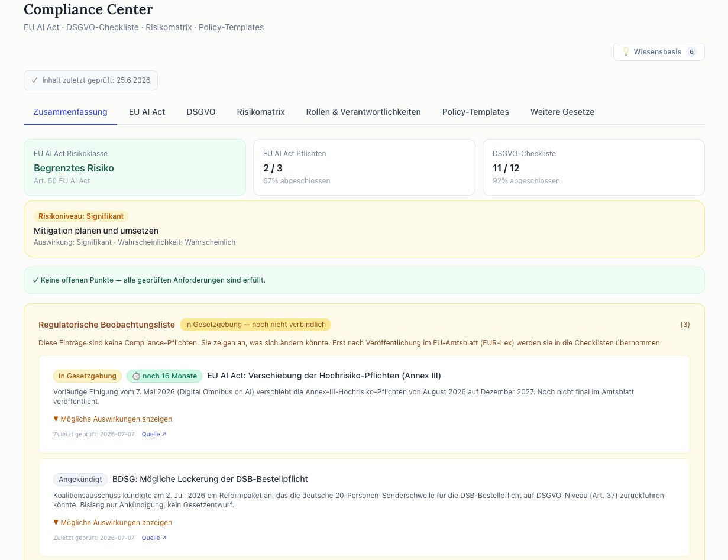Click 'Regulatorische Beobachtungsliste' heading
This screenshot has width=728, height=560.
[106, 325]
